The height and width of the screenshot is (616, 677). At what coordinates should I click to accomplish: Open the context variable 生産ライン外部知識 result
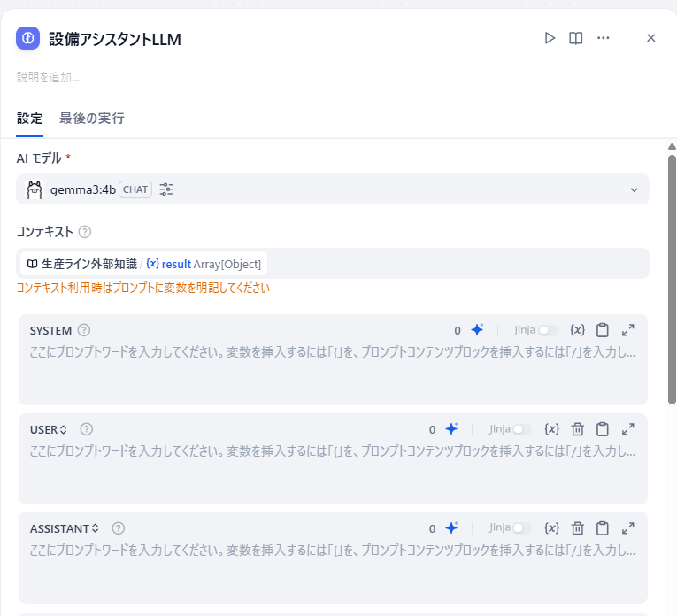click(x=143, y=264)
